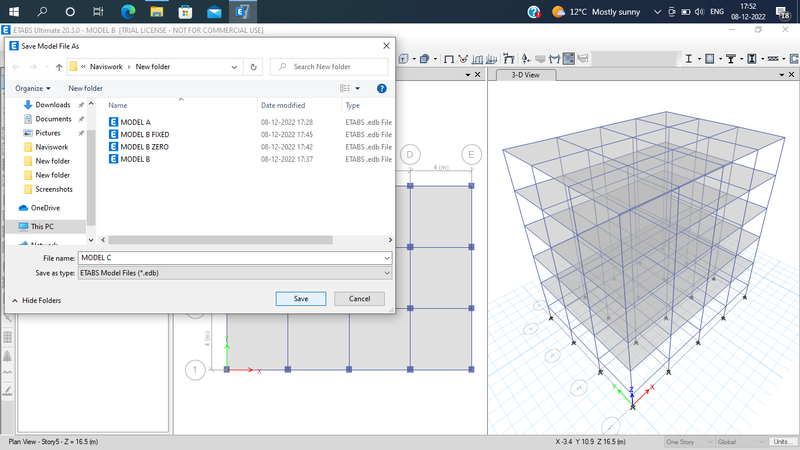Image resolution: width=800 pixels, height=450 pixels.
Task: Collapse folders with Hide Folders
Action: click(37, 301)
